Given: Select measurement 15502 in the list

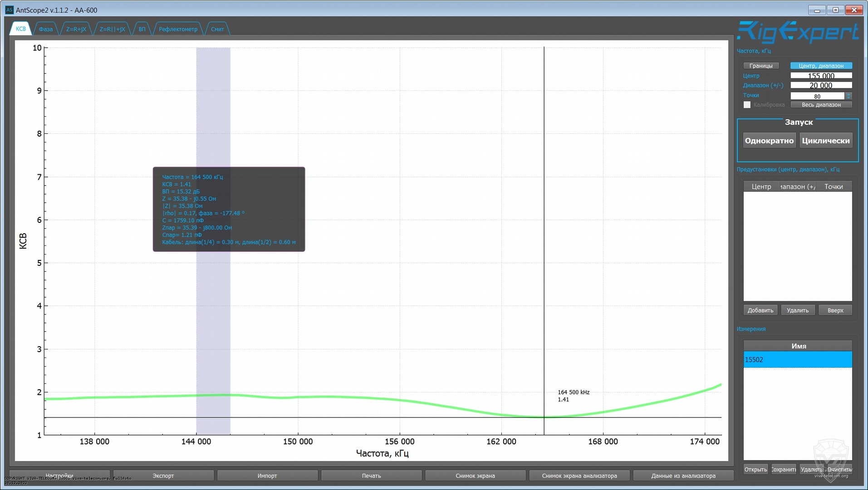Looking at the screenshot, I should pos(797,359).
